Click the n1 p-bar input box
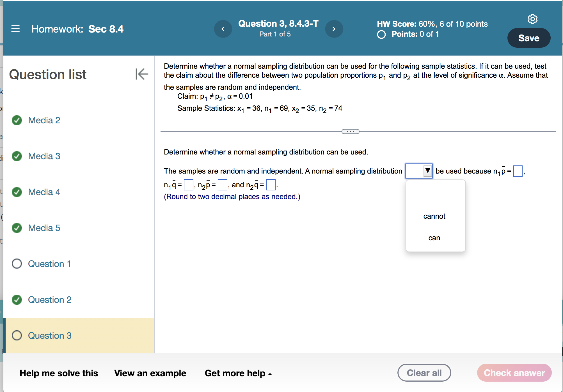 coord(518,171)
